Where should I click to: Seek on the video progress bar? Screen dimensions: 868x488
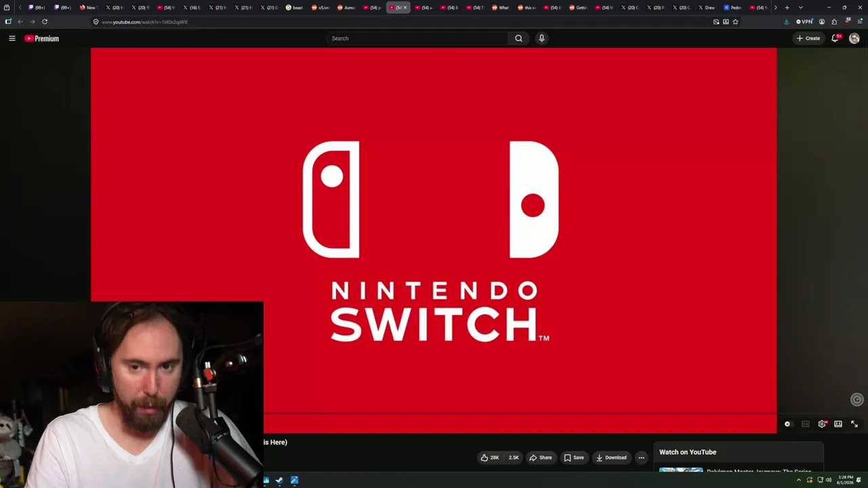coord(519,413)
